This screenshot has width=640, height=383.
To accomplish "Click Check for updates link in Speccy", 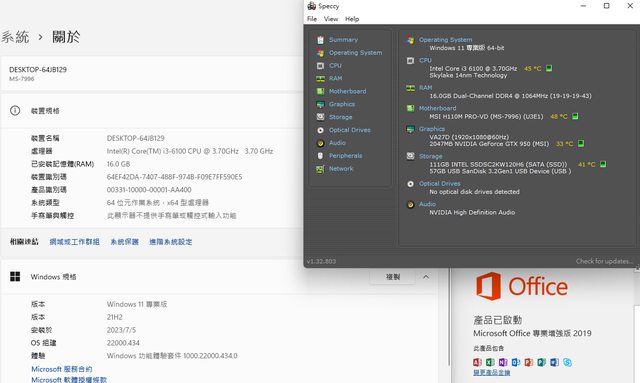I will coord(604,261).
